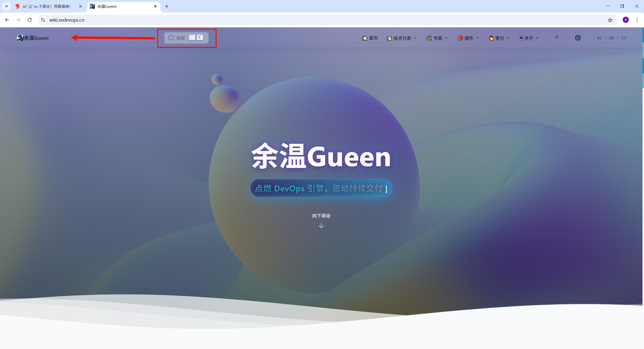The image size is (644, 349).
Task: Click the 搜索 search box
Action: [186, 38]
